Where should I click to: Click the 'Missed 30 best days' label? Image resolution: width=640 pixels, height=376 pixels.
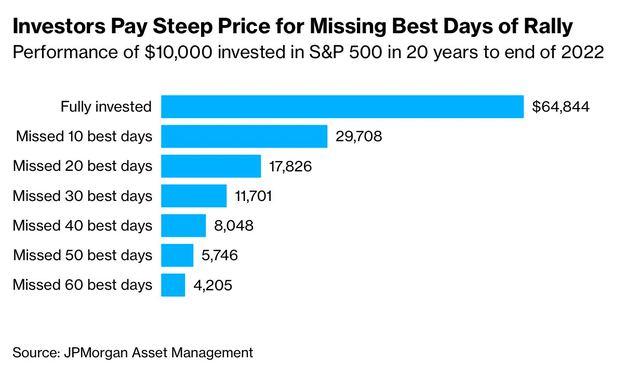click(x=82, y=196)
